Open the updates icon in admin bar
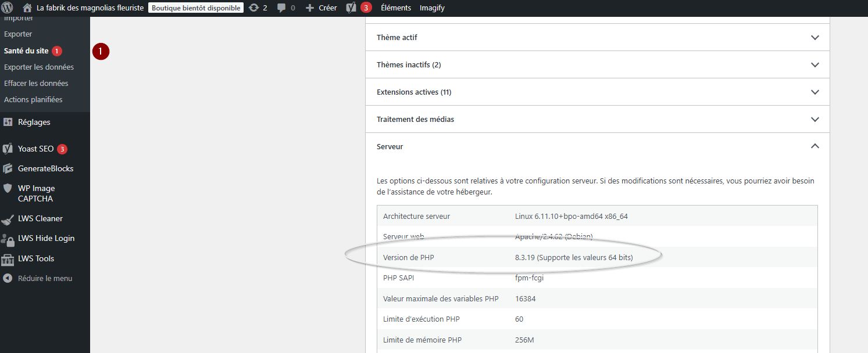 point(253,8)
